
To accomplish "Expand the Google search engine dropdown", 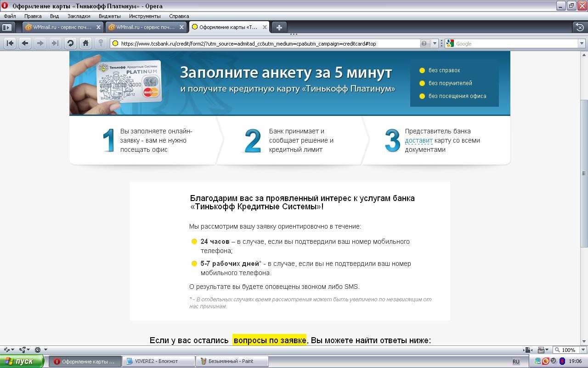I will click(582, 43).
